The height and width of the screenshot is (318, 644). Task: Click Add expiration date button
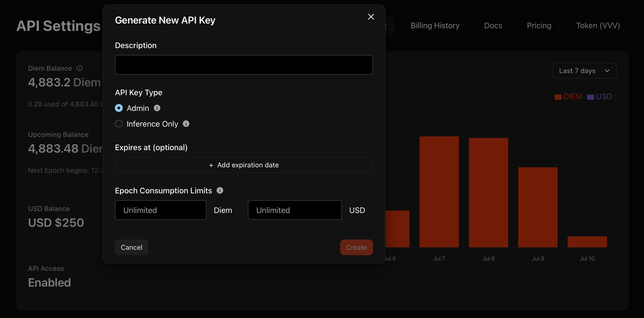244,165
